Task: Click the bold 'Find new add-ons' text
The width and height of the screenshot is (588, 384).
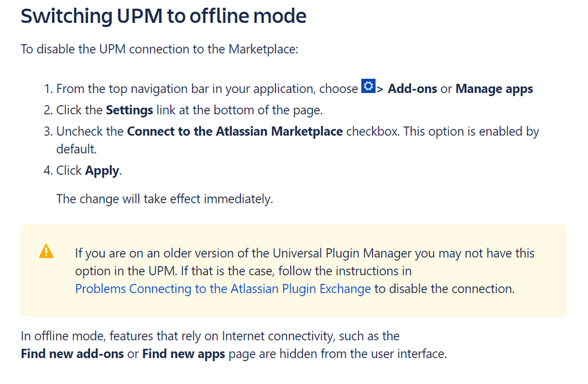Action: point(72,355)
